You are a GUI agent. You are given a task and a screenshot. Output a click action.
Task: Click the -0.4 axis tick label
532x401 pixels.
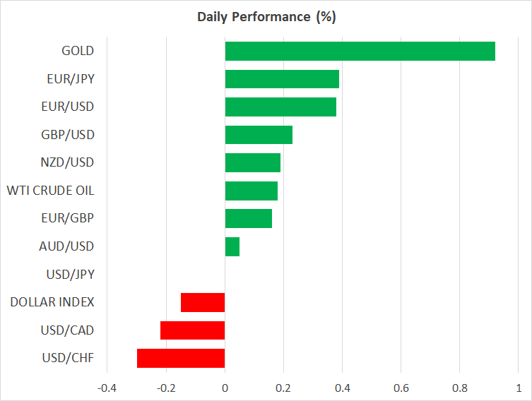[x=107, y=388]
